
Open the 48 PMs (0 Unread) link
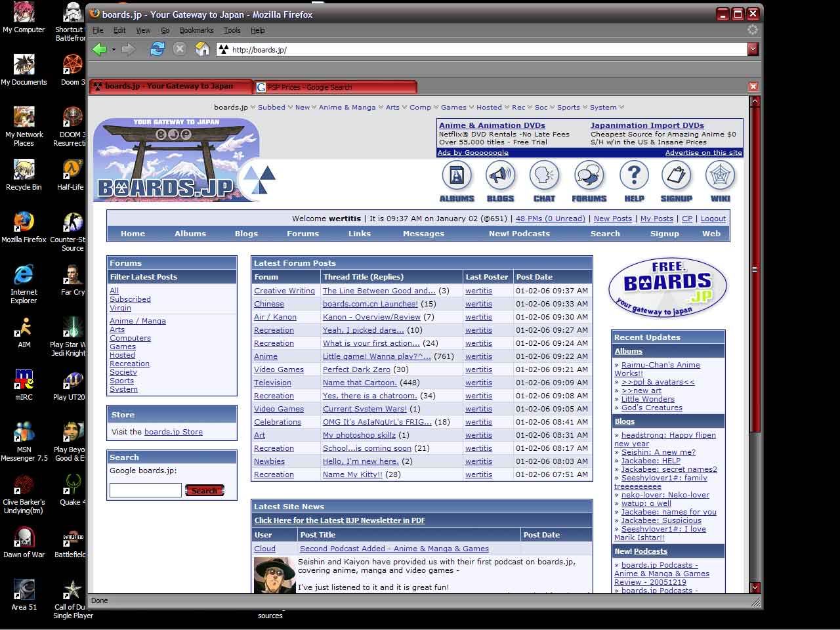point(550,219)
